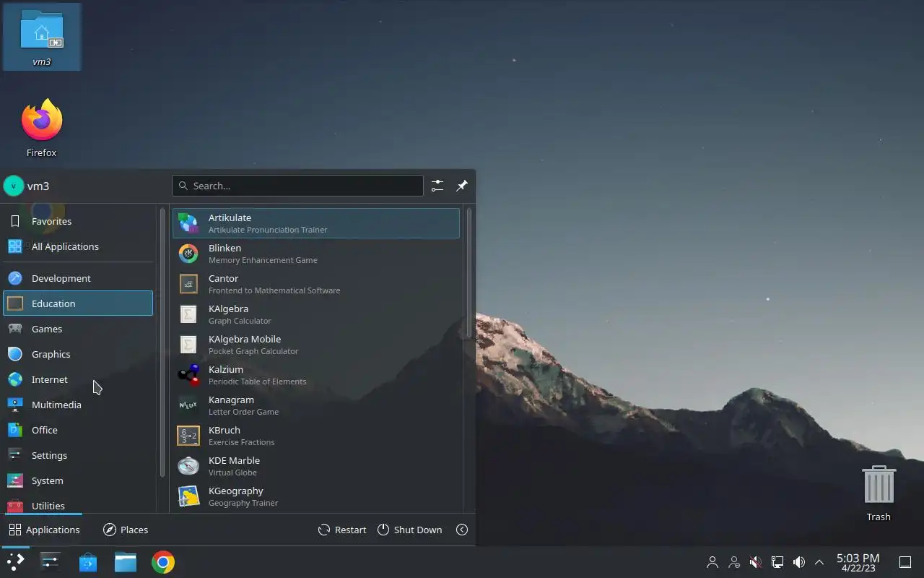The height and width of the screenshot is (578, 924).
Task: Click the Shut Down button
Action: (409, 530)
